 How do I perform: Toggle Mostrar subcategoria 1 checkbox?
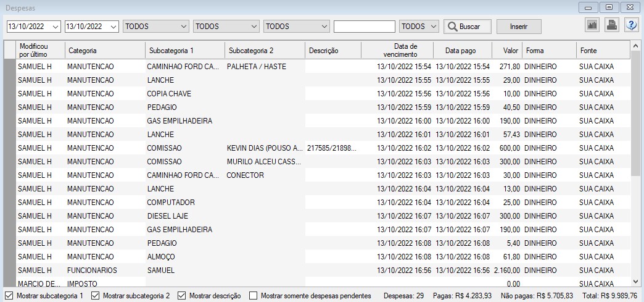(9, 296)
